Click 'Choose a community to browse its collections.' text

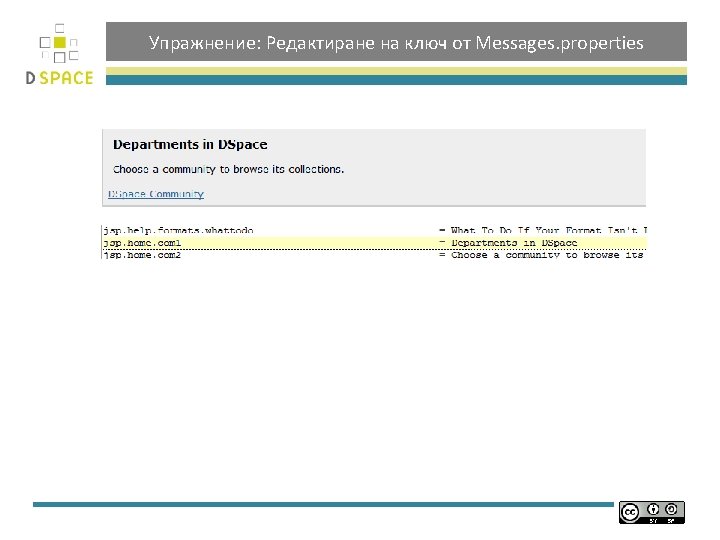pyautogui.click(x=228, y=169)
